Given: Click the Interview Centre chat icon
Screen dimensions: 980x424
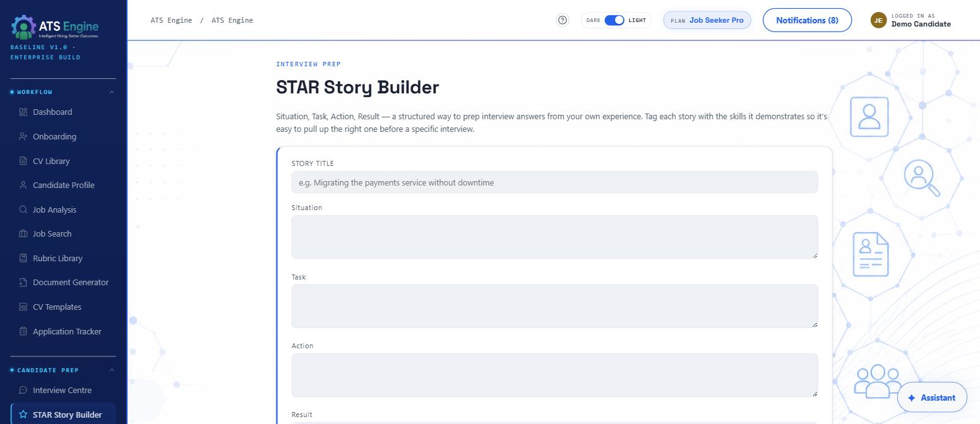Looking at the screenshot, I should pos(23,390).
